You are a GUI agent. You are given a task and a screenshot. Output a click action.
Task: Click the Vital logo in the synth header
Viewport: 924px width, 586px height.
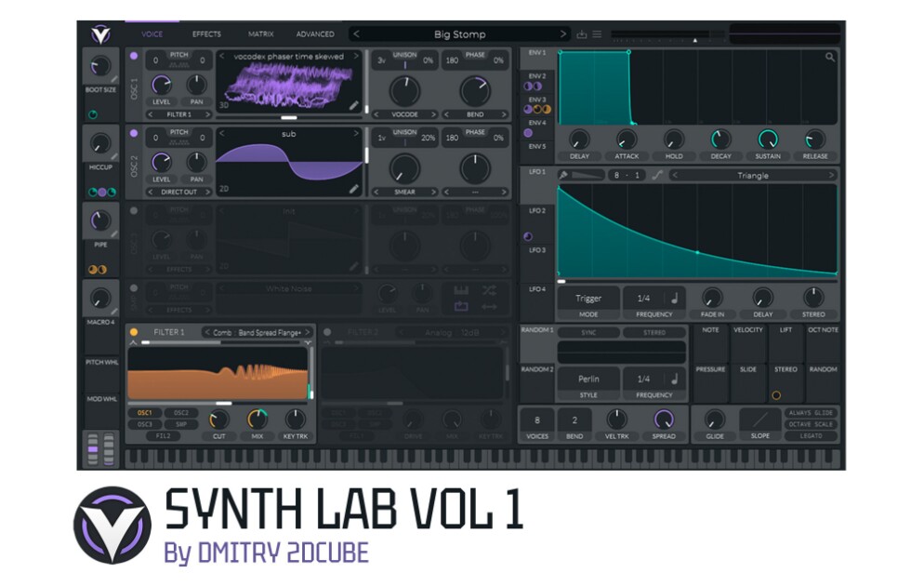pyautogui.click(x=100, y=34)
